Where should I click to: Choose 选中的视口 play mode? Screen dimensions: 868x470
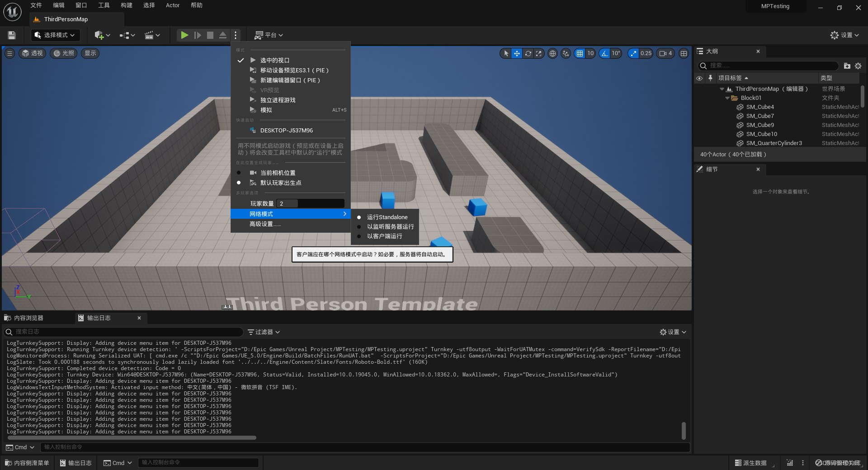291,60
